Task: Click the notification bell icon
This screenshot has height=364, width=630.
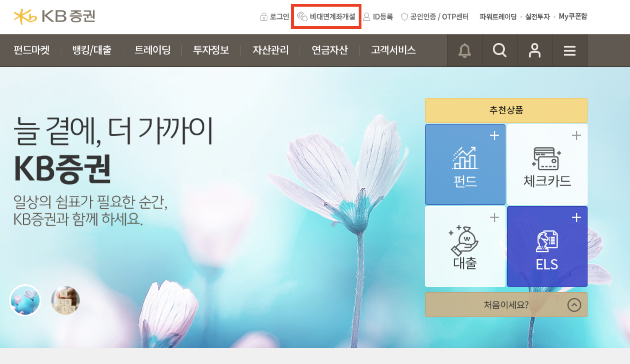Action: coord(464,51)
